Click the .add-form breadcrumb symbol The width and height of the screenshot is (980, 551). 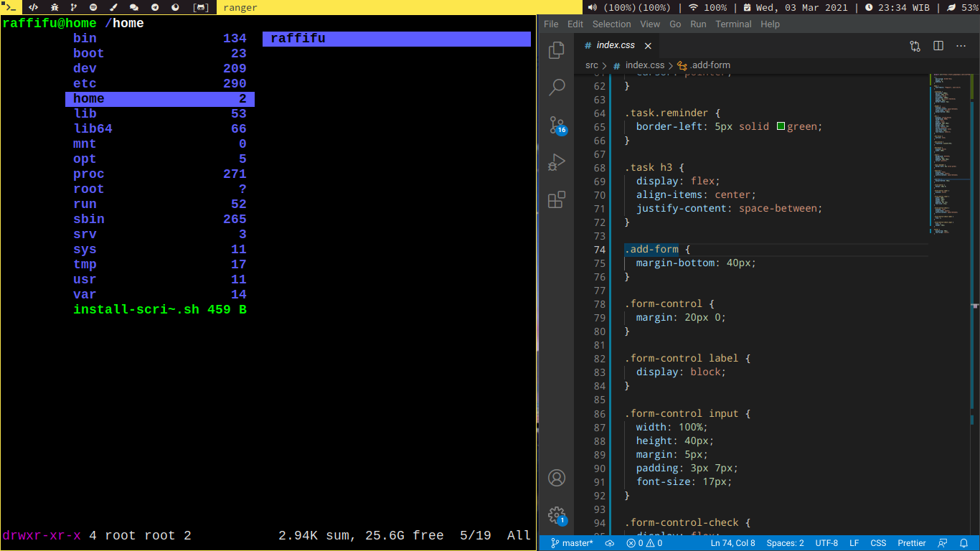pos(703,65)
